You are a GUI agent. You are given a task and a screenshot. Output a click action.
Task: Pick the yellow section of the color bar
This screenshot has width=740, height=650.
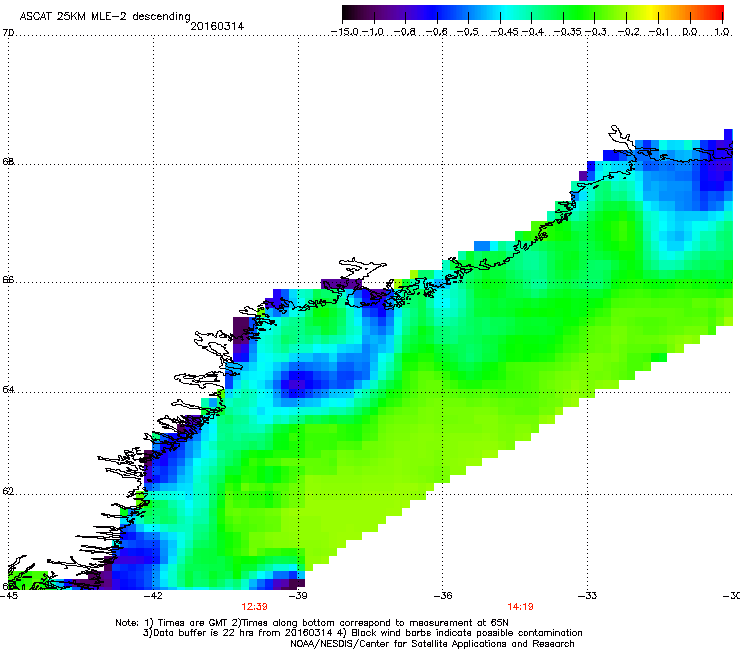point(652,13)
